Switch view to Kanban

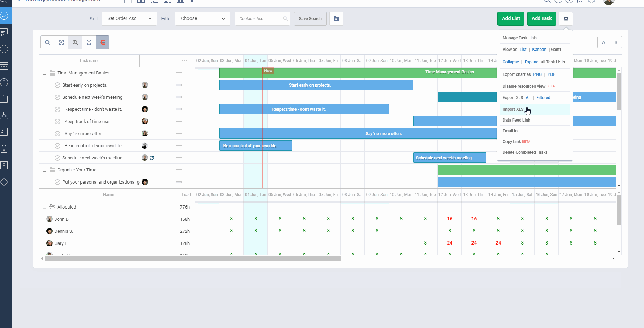tap(539, 50)
